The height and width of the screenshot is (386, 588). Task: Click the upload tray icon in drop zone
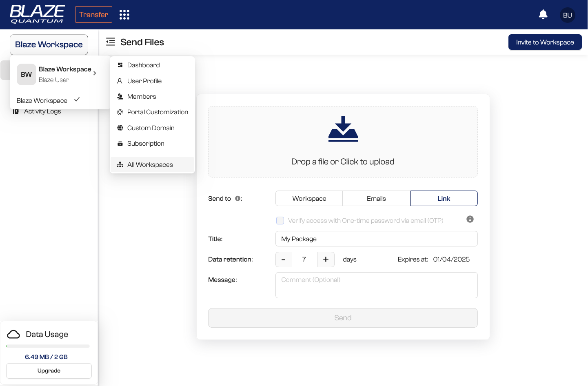tap(343, 129)
